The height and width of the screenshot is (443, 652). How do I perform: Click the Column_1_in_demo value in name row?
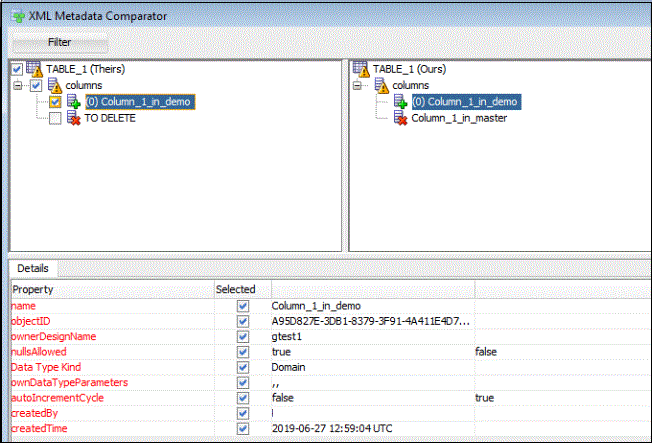[x=316, y=306]
